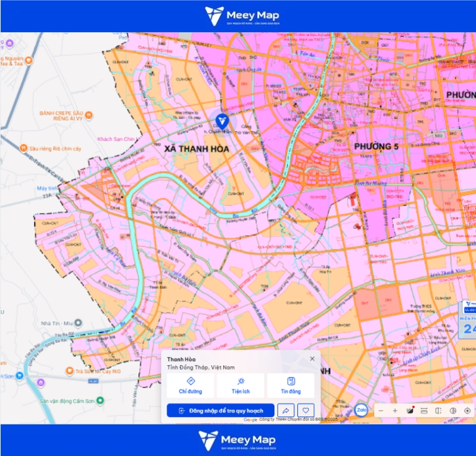Zoom out with the minus button

[x=381, y=410]
